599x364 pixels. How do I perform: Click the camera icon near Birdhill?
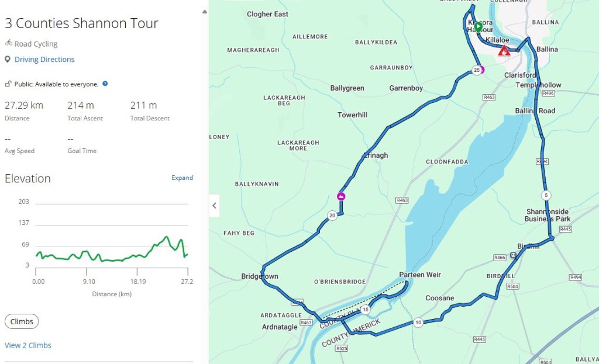pos(514,255)
